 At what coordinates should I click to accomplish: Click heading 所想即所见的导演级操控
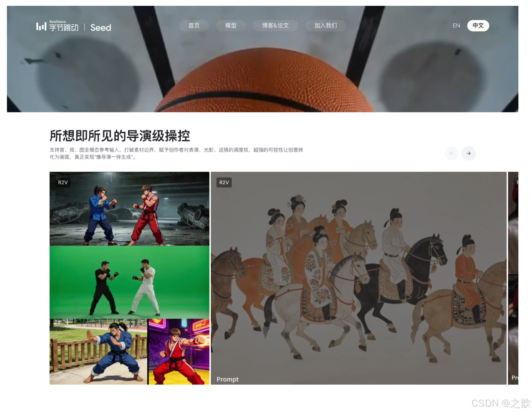point(120,136)
